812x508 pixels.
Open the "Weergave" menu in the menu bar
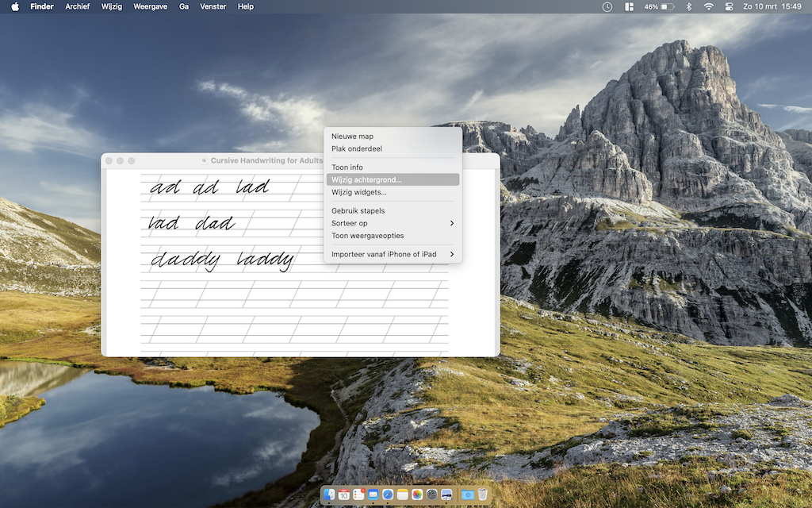click(151, 6)
